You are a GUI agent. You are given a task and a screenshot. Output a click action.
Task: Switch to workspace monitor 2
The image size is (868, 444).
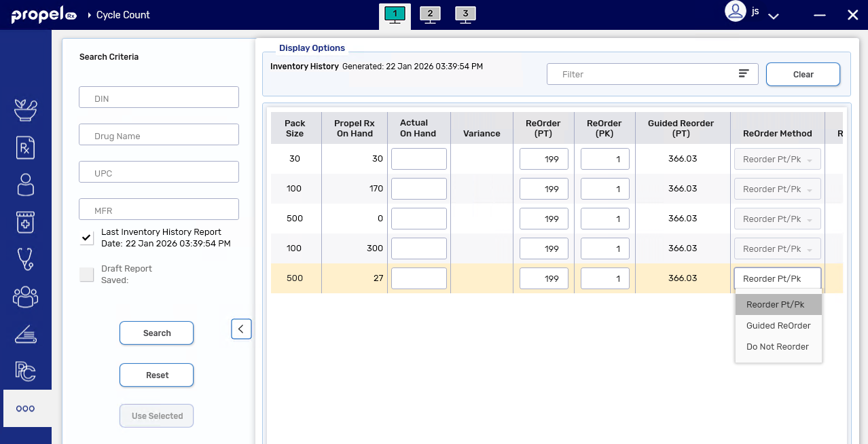pos(429,14)
